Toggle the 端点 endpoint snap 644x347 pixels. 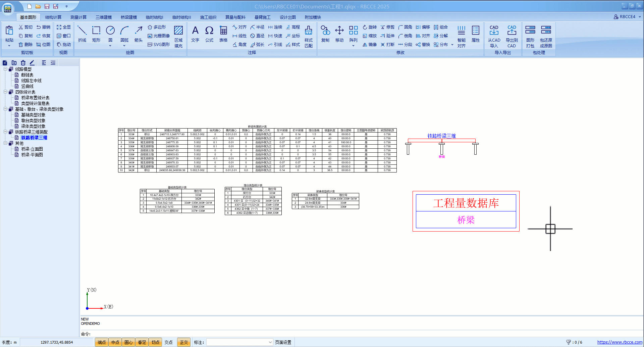(x=102, y=342)
